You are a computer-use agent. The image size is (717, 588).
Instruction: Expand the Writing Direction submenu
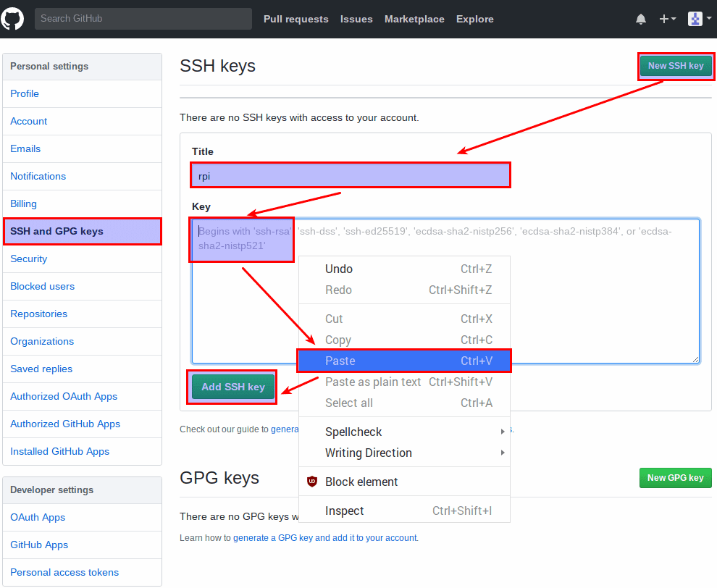click(x=404, y=453)
